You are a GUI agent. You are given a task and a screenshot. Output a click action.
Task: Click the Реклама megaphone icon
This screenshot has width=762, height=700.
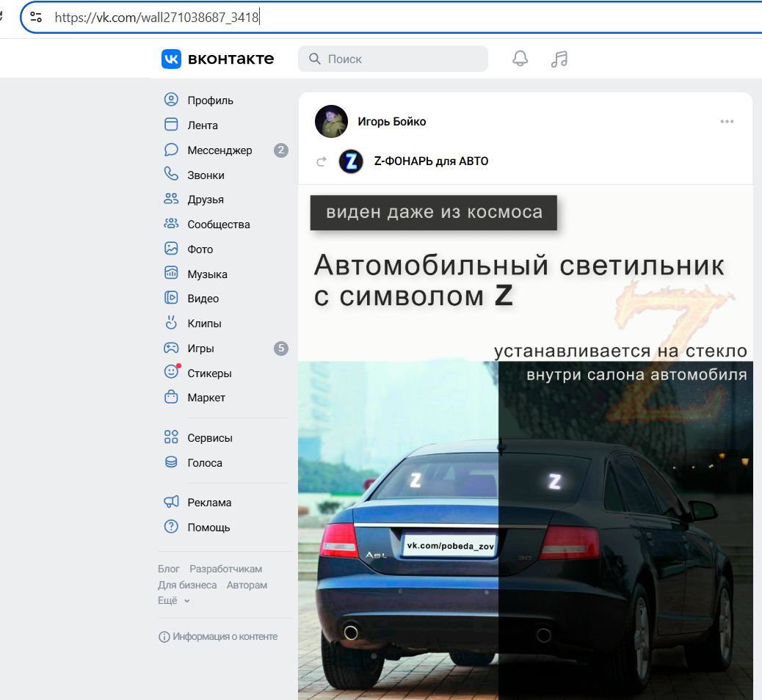pos(171,502)
